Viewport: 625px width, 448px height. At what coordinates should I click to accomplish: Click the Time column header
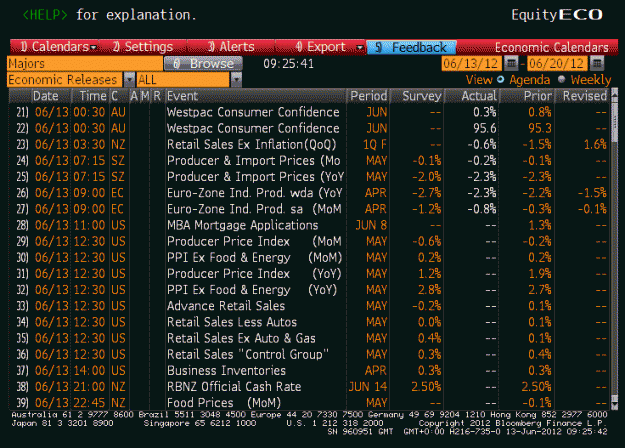[92, 96]
